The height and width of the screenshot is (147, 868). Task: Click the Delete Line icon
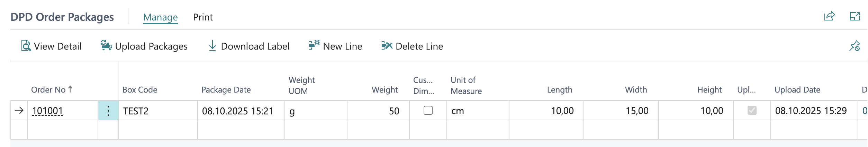(x=387, y=46)
